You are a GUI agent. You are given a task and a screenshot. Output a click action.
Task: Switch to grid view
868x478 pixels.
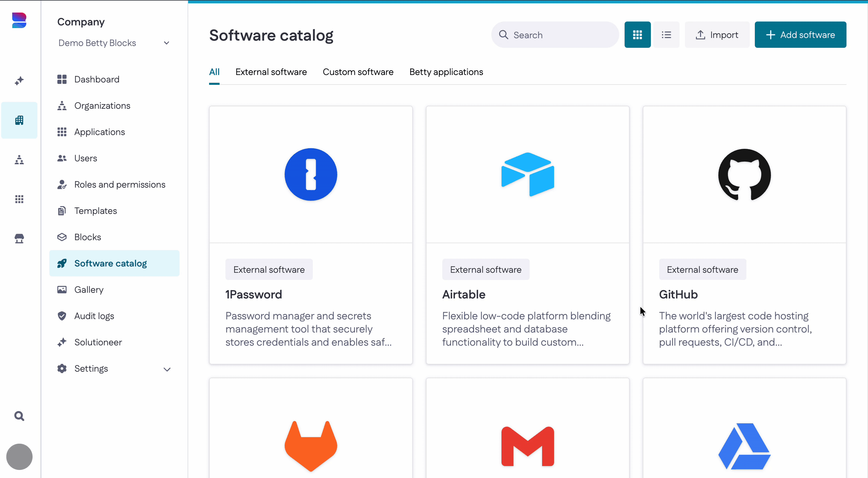pos(637,35)
